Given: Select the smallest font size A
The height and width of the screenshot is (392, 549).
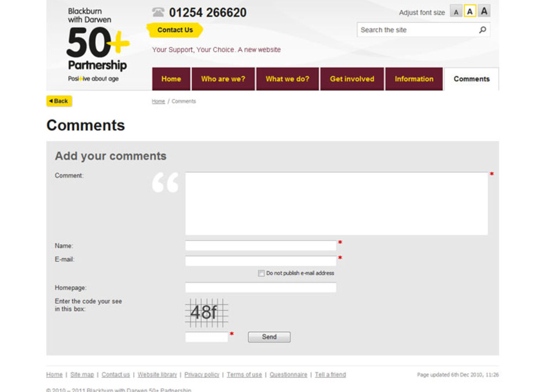Looking at the screenshot, I should [x=456, y=12].
